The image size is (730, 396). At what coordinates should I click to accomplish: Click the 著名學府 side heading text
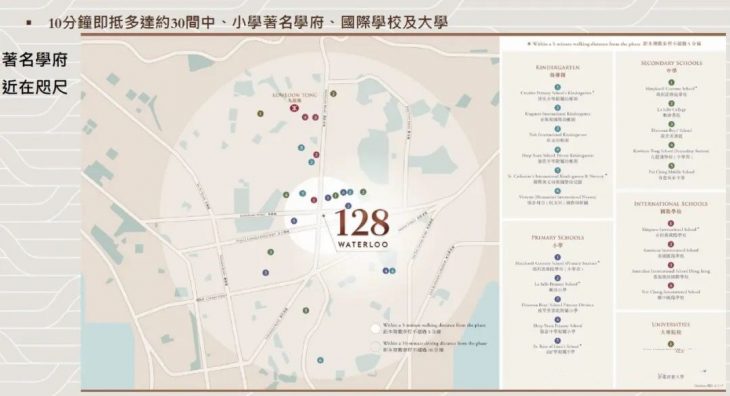pos(35,60)
